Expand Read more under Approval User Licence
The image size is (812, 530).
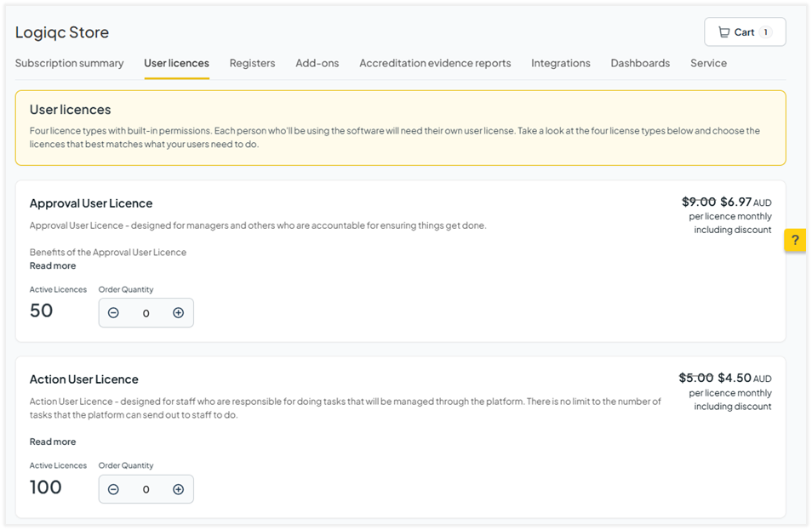tap(53, 265)
